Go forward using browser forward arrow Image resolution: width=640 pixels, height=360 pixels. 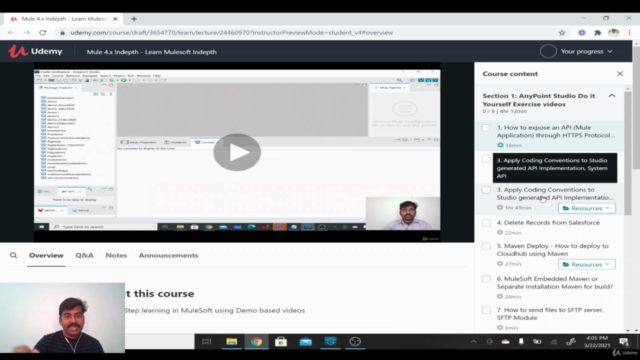pos(27,33)
